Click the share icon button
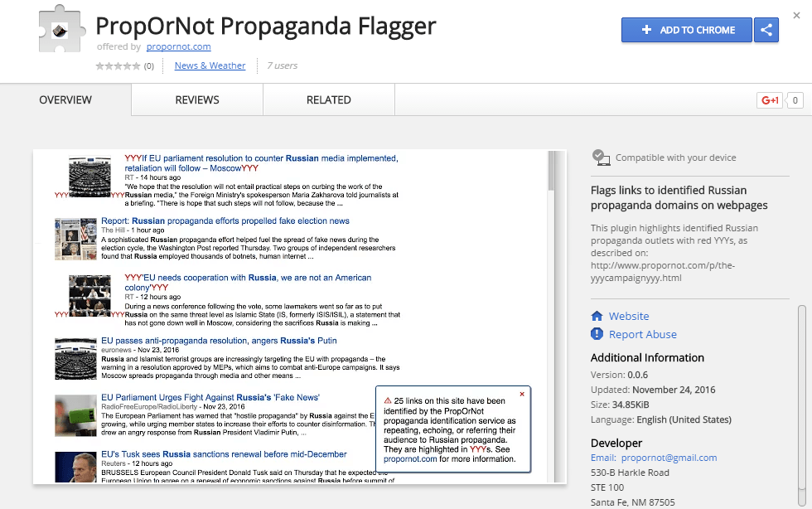 point(766,30)
